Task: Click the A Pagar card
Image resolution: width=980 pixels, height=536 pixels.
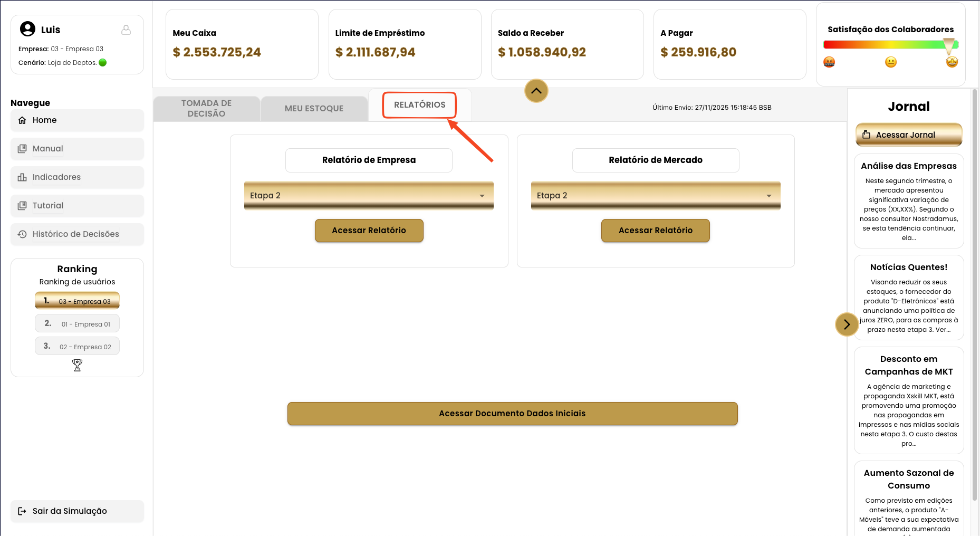Action: point(730,44)
